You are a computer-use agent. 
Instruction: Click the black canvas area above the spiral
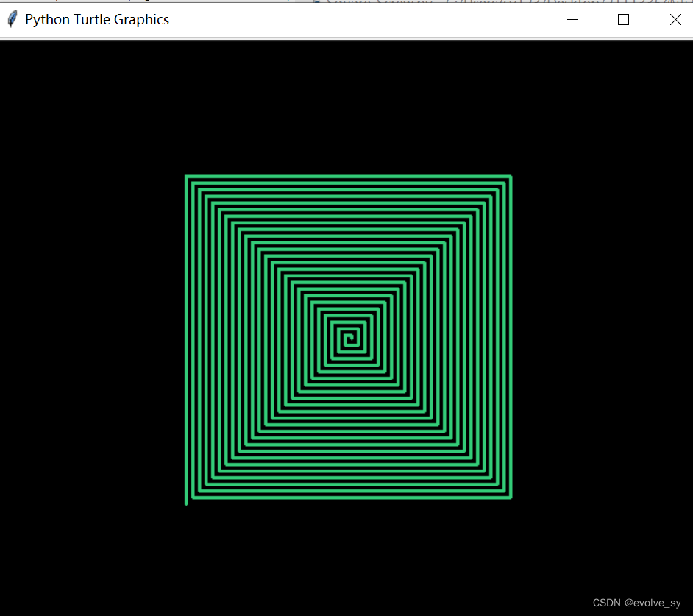coord(346,103)
